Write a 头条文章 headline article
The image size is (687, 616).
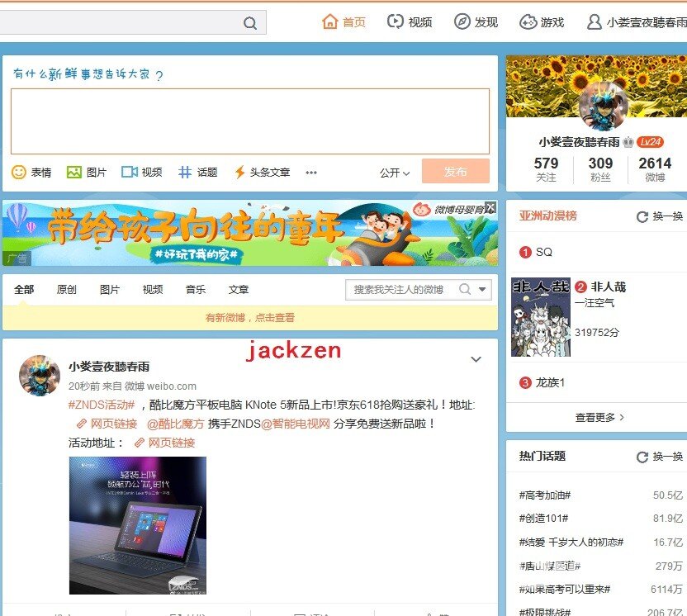coord(262,173)
